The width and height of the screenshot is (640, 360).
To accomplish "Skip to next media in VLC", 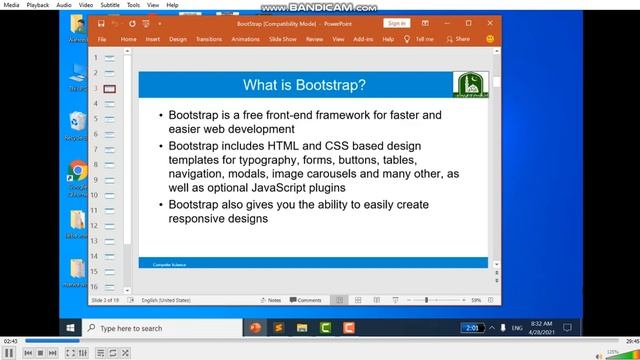I will pyautogui.click(x=53, y=353).
